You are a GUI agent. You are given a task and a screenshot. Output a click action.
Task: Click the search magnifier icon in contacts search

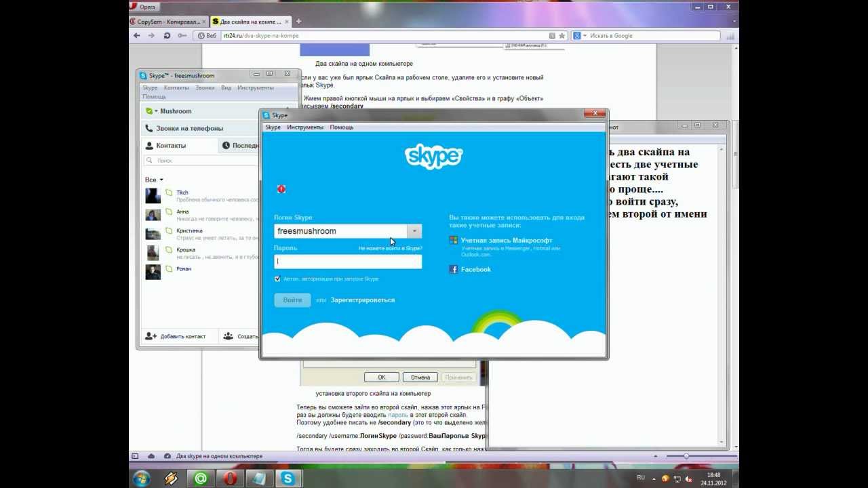[x=150, y=161]
